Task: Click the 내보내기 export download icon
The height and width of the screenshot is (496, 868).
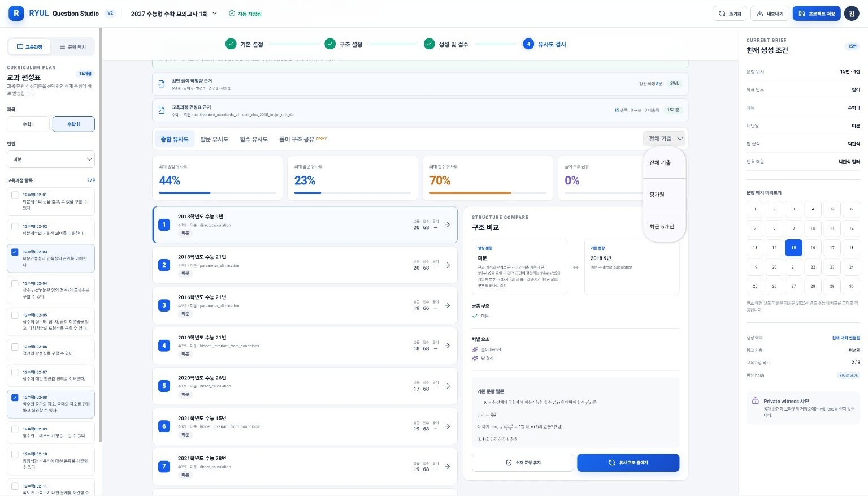Action: [760, 14]
